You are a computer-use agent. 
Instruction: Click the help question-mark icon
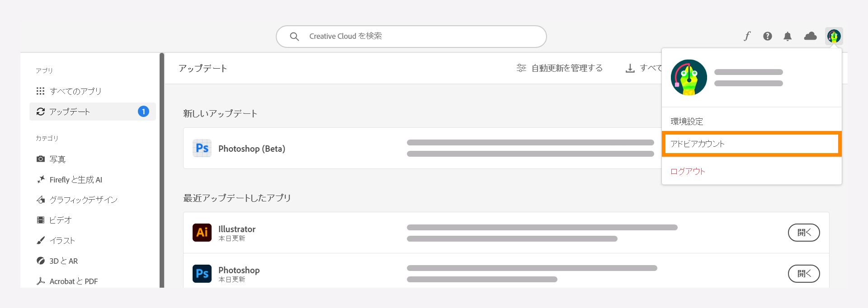(768, 36)
